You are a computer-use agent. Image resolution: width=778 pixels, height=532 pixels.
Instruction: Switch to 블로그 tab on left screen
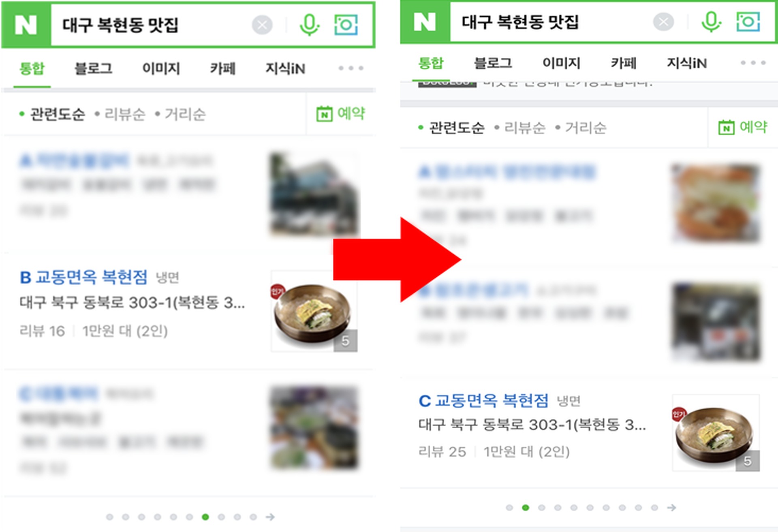coord(93,68)
